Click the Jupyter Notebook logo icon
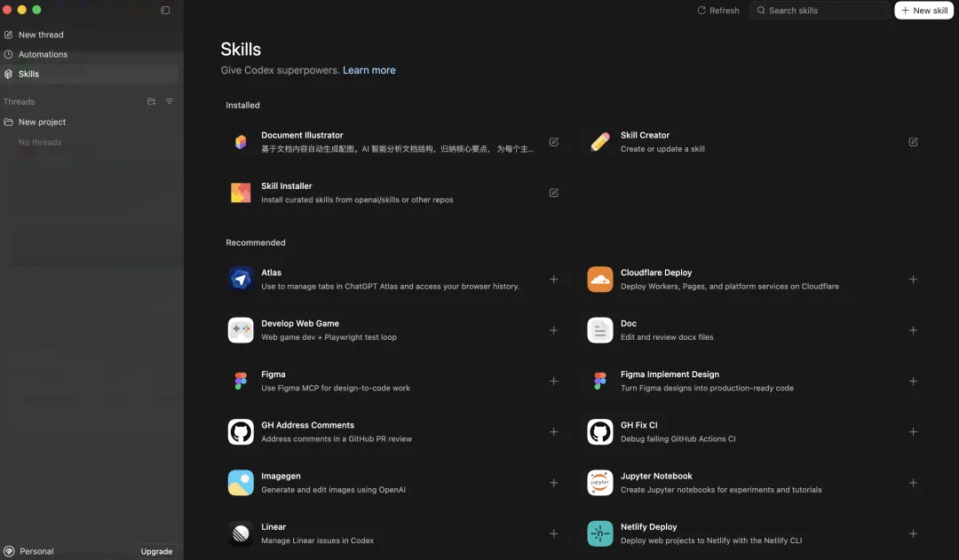This screenshot has height=560, width=959. coord(600,483)
